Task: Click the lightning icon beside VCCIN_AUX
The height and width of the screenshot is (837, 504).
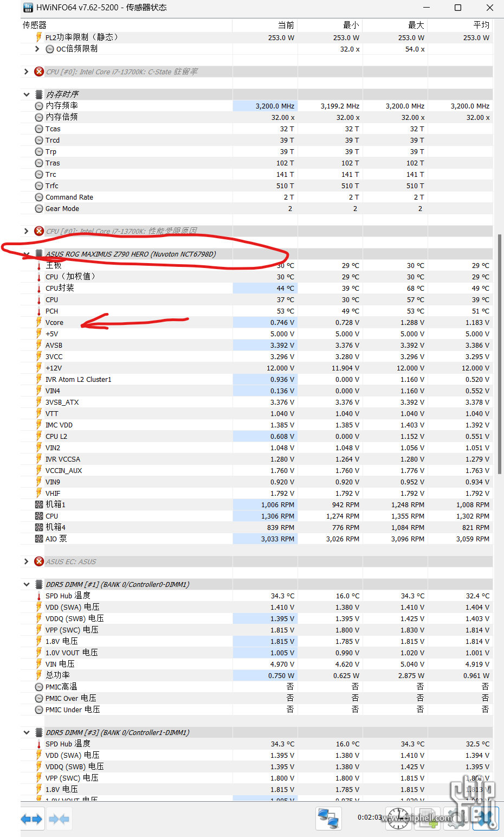Action: [x=39, y=470]
